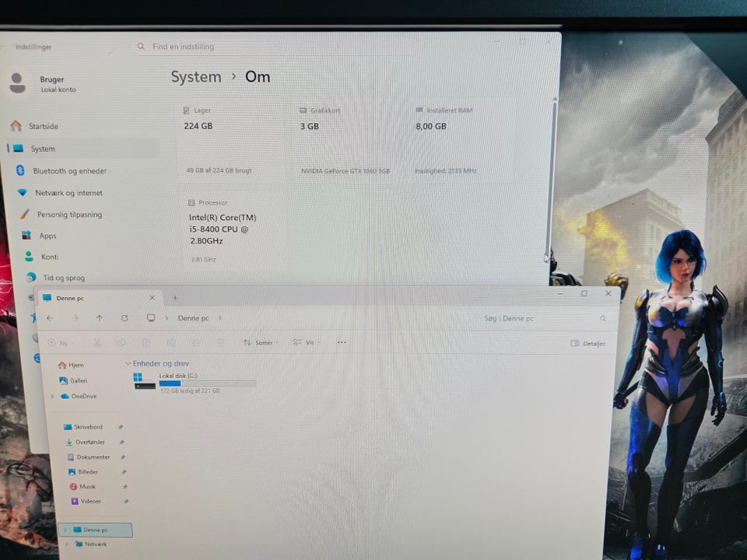Click the Konti person icon
The image size is (747, 560).
[x=29, y=256]
